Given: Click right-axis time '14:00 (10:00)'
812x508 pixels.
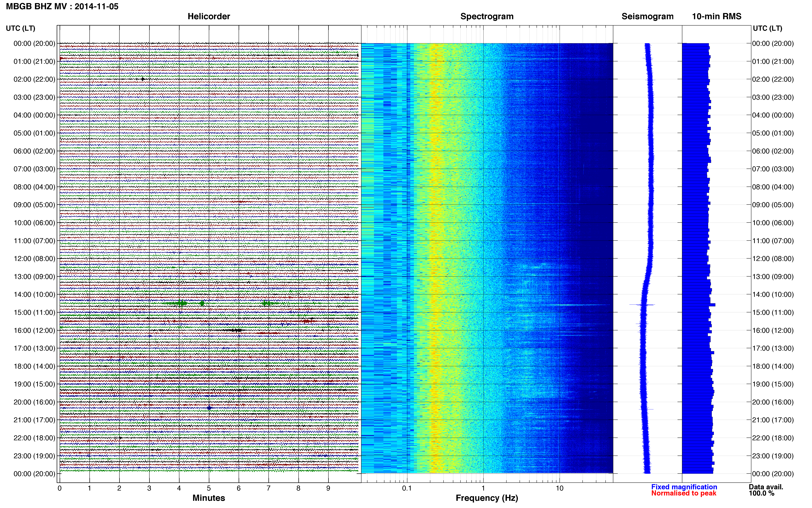Looking at the screenshot, I should [773, 295].
